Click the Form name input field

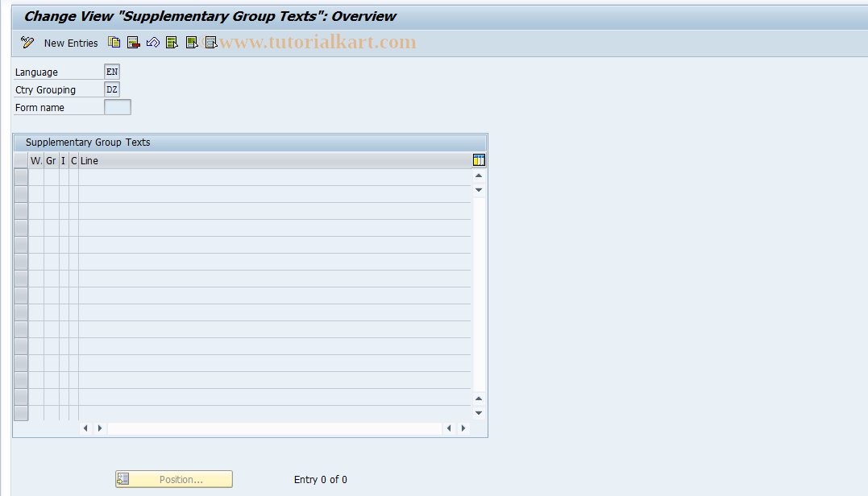(x=118, y=107)
